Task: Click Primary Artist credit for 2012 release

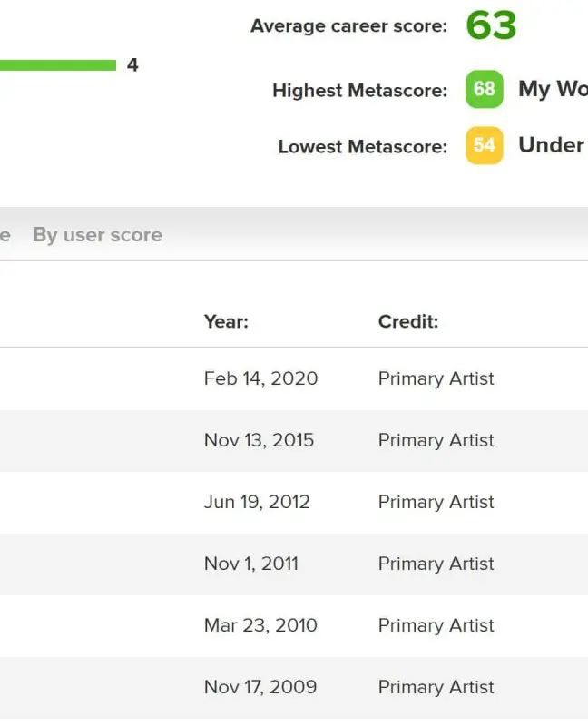Action: [436, 502]
